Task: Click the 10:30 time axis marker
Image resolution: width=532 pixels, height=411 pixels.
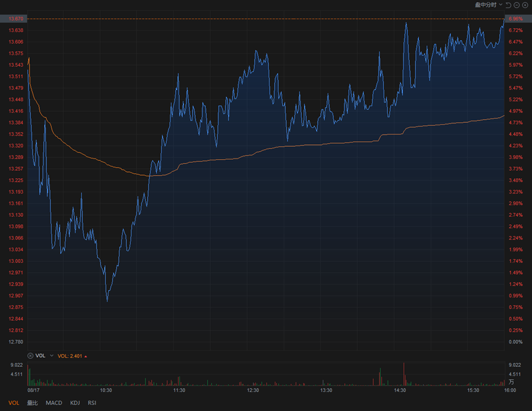Action: (106, 390)
